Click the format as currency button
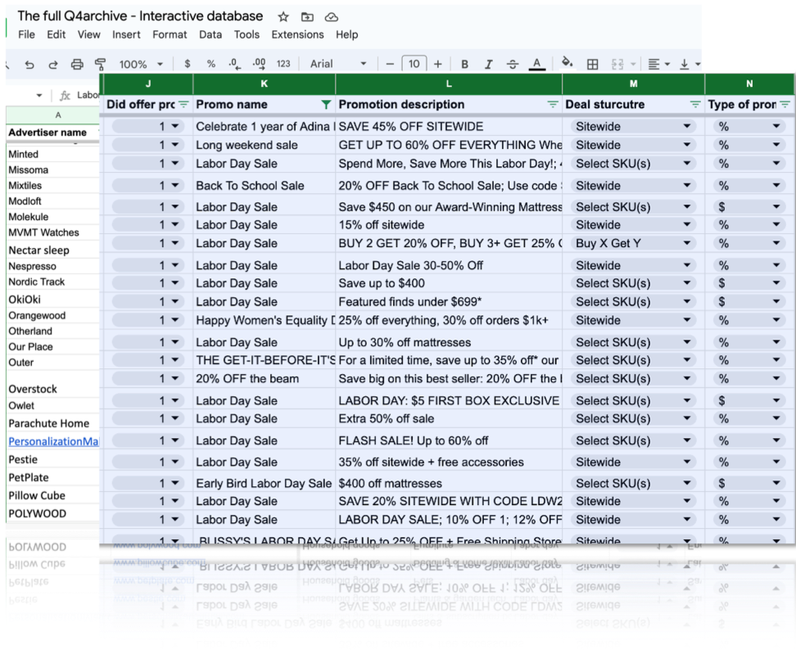 [x=188, y=65]
